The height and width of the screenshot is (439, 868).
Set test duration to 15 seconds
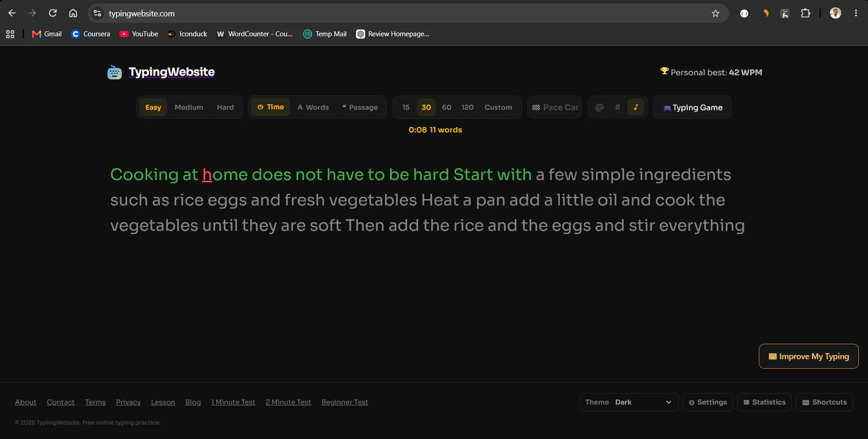pyautogui.click(x=406, y=107)
